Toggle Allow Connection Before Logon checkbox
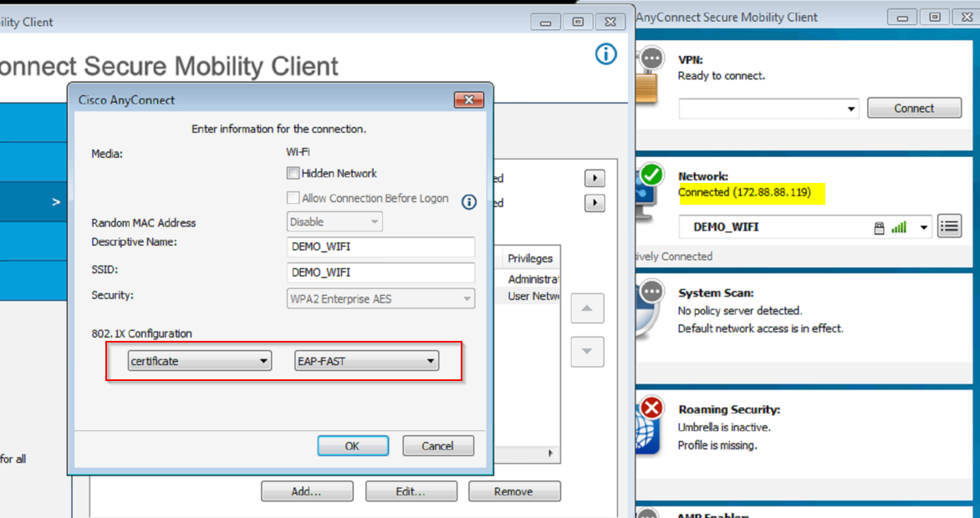Image resolution: width=980 pixels, height=518 pixels. tap(293, 198)
